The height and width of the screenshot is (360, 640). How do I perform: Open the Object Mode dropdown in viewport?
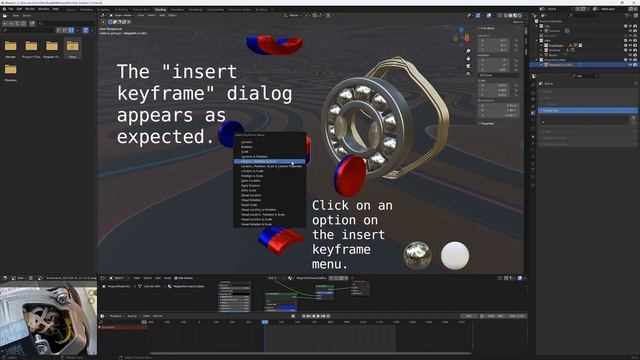[x=122, y=15]
